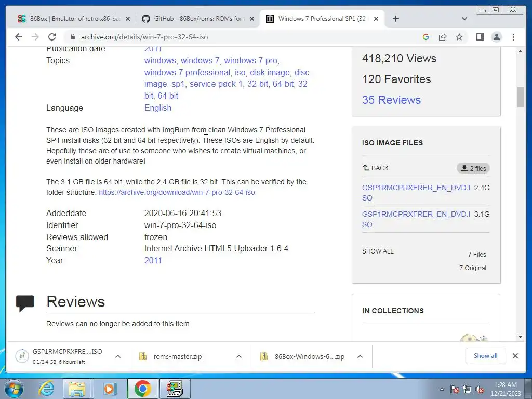
Task: Share this page via share icon
Action: coord(443,37)
